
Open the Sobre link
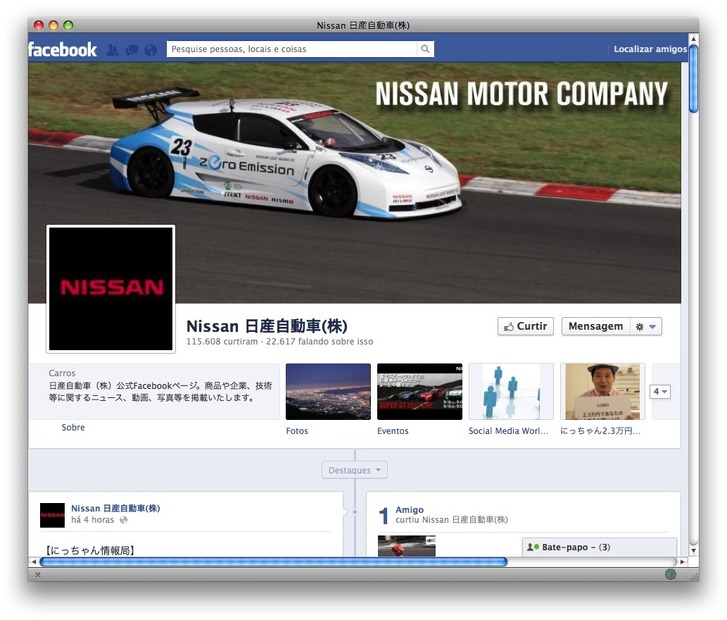coord(73,427)
